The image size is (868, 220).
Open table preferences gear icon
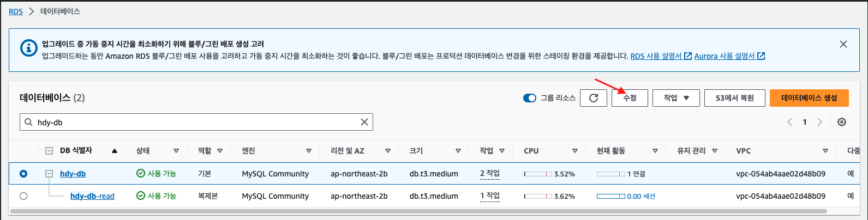pyautogui.click(x=842, y=122)
